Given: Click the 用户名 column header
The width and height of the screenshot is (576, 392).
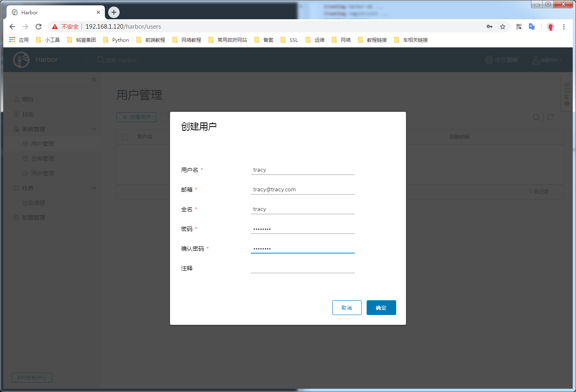Looking at the screenshot, I should (145, 137).
